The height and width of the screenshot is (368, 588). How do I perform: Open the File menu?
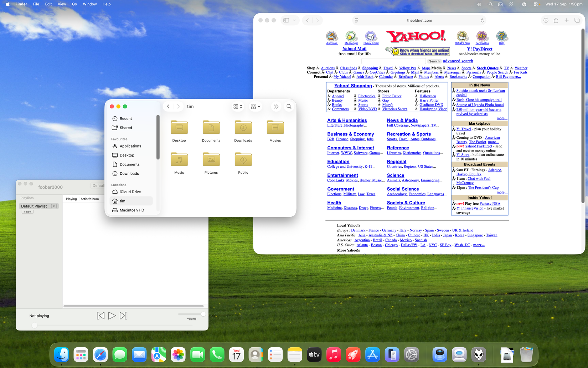pos(36,4)
